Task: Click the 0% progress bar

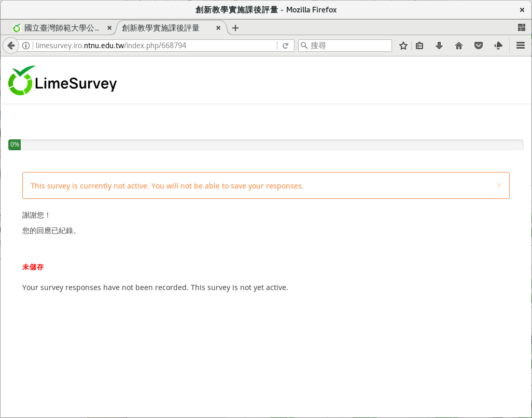Action: 265,145
